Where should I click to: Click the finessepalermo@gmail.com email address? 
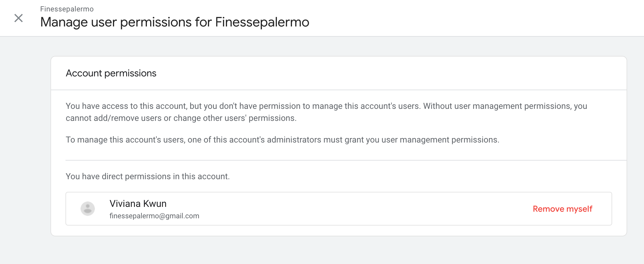pos(154,216)
